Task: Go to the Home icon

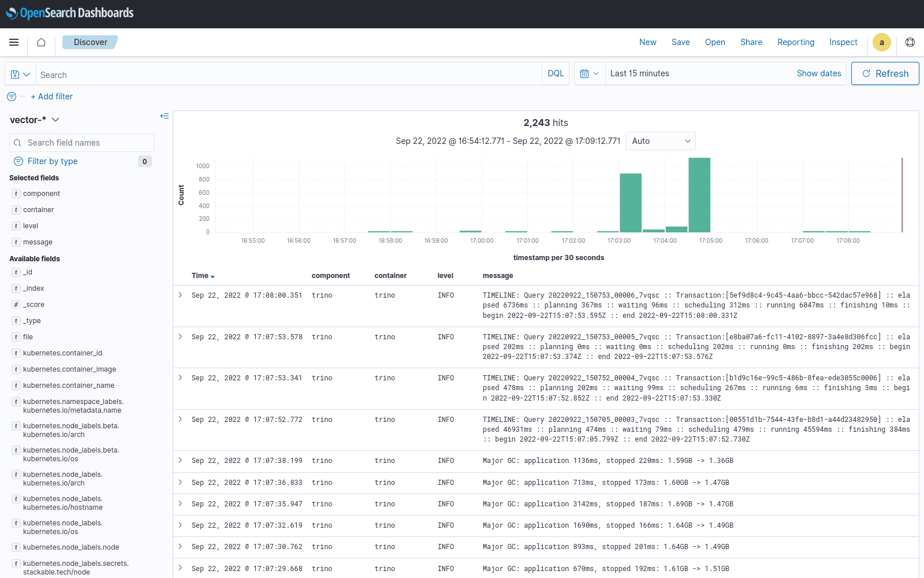Action: coord(41,42)
